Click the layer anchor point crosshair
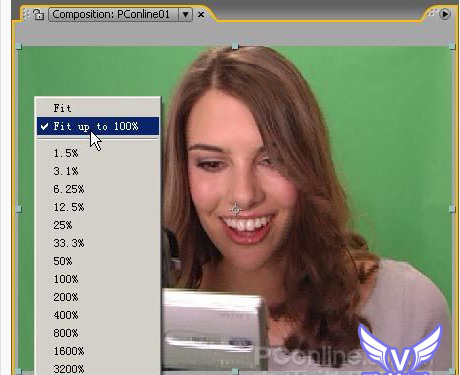 coord(236,209)
